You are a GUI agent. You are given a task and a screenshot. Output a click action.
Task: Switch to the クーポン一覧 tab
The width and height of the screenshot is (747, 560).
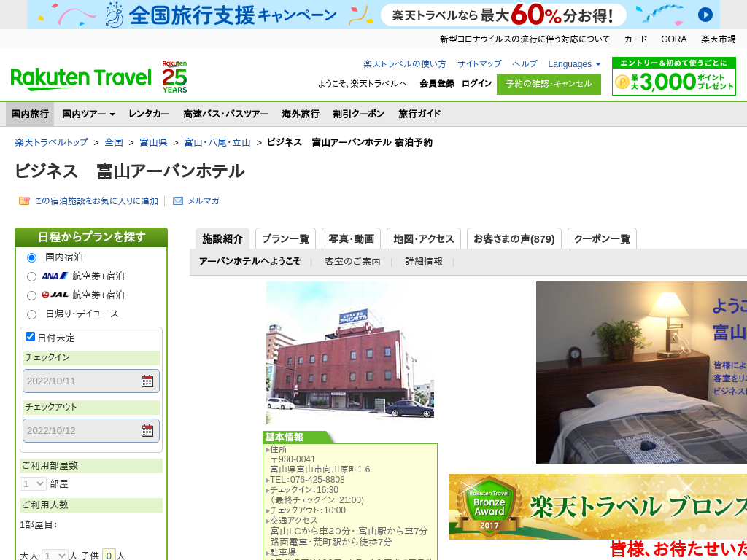click(x=602, y=238)
